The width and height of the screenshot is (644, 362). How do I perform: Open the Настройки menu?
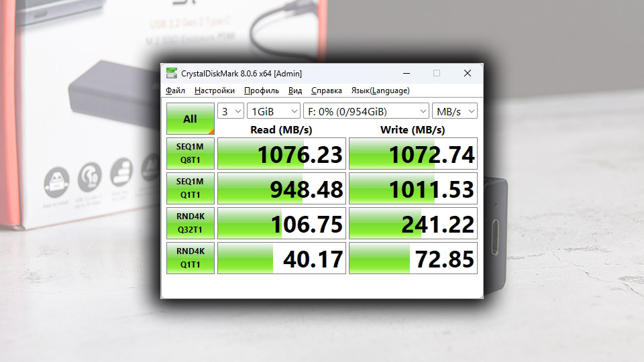pyautogui.click(x=215, y=90)
